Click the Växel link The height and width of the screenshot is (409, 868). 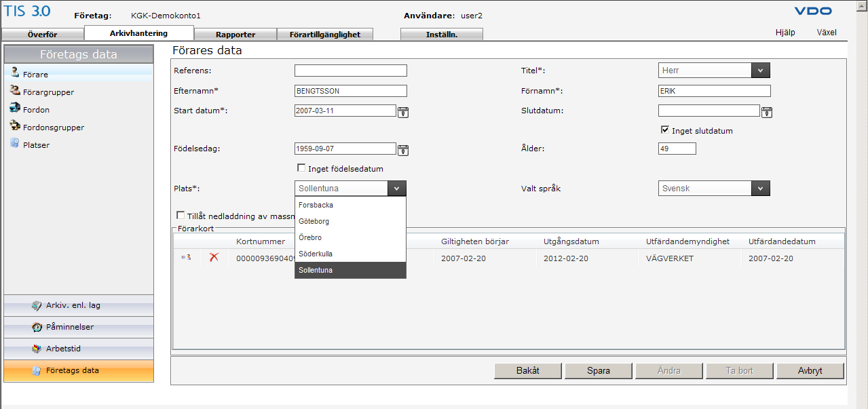point(827,33)
